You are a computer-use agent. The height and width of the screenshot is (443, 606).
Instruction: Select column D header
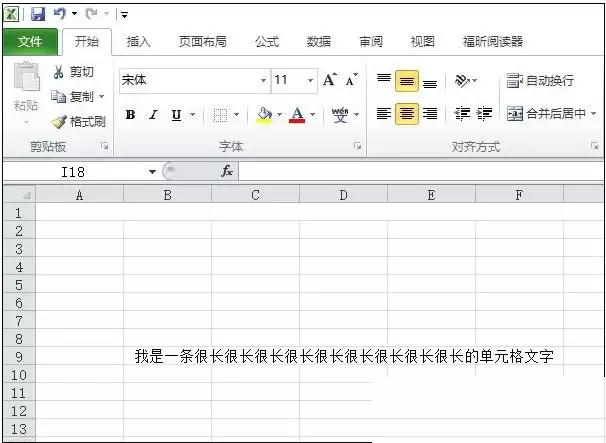point(343,195)
